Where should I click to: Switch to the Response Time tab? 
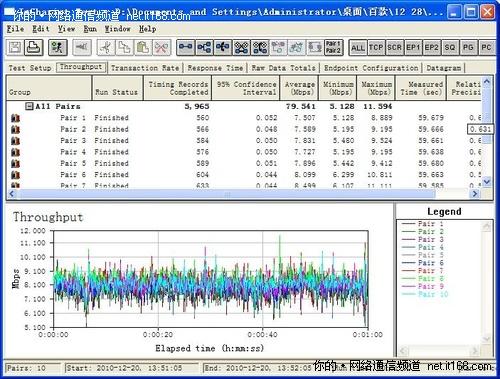(215, 68)
